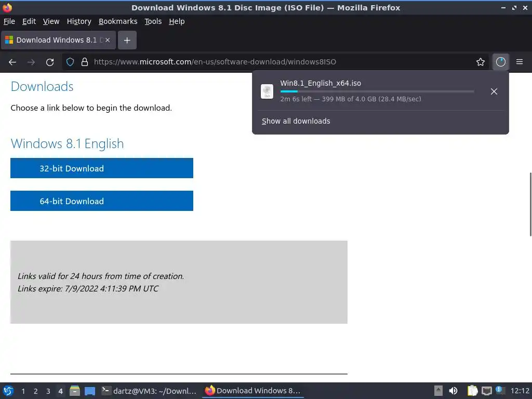
Task: Click the page vertical scrollbar
Action: pyautogui.click(x=530, y=204)
